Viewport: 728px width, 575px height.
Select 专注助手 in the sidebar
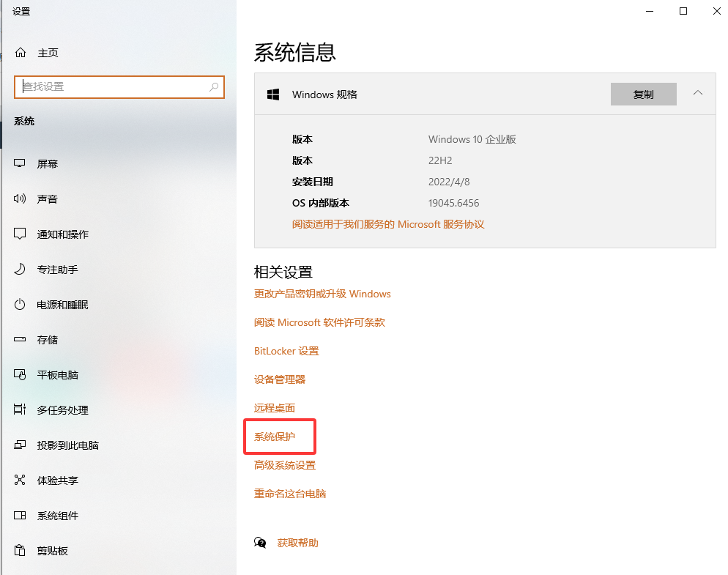tap(58, 270)
